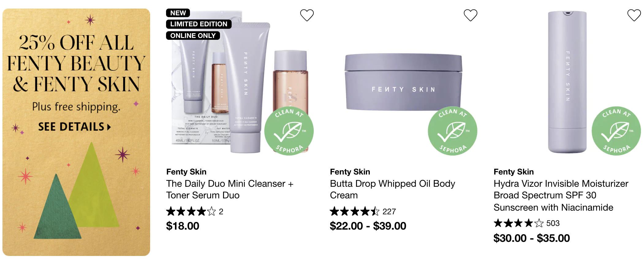The height and width of the screenshot is (259, 644).
Task: Click Clean at Sephora badge on Daily Duo
Action: [289, 131]
